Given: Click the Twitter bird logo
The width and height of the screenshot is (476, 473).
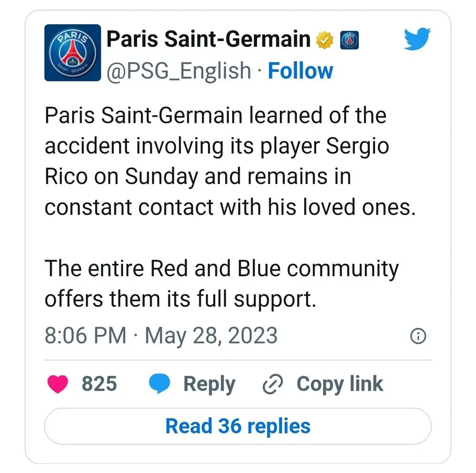Looking at the screenshot, I should [416, 40].
